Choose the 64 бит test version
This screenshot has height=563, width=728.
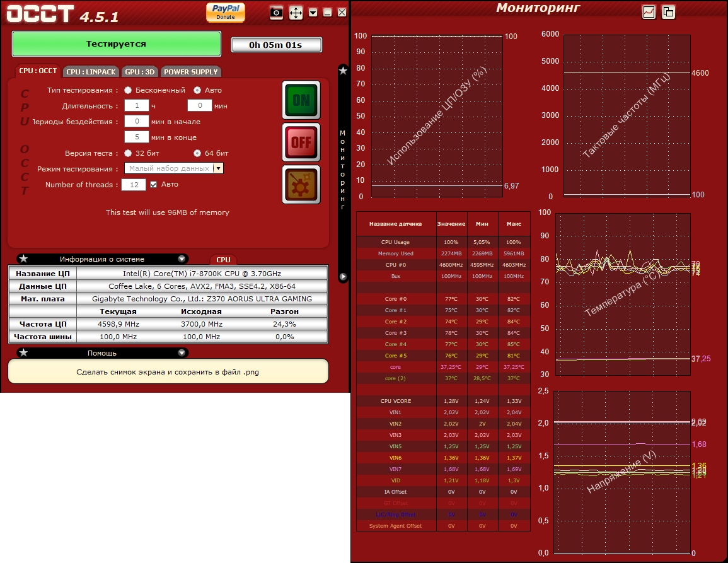pyautogui.click(x=197, y=153)
